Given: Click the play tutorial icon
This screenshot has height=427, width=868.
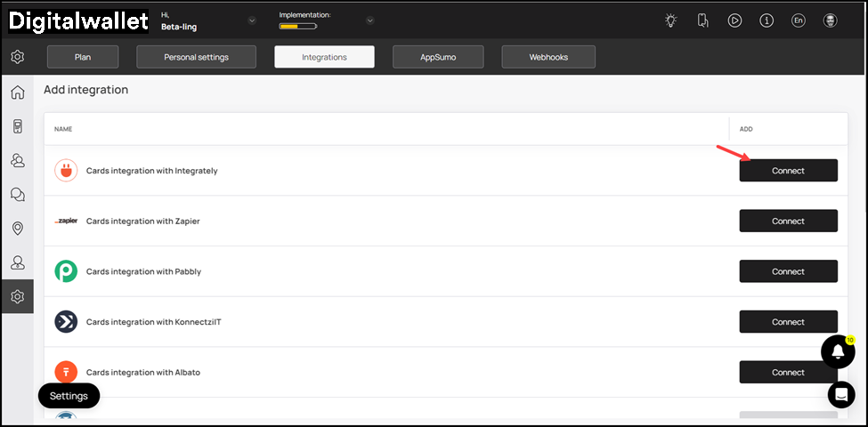Looking at the screenshot, I should pos(734,21).
